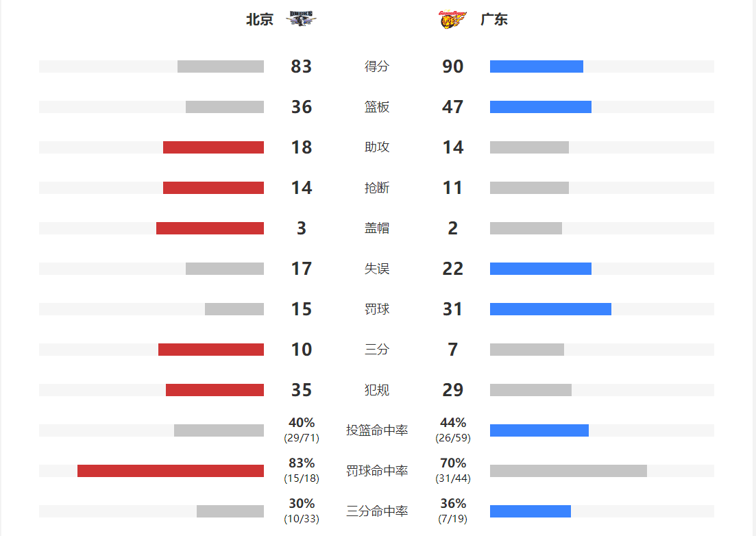
Task: Click the Beijing Ducks team logo
Action: click(301, 19)
